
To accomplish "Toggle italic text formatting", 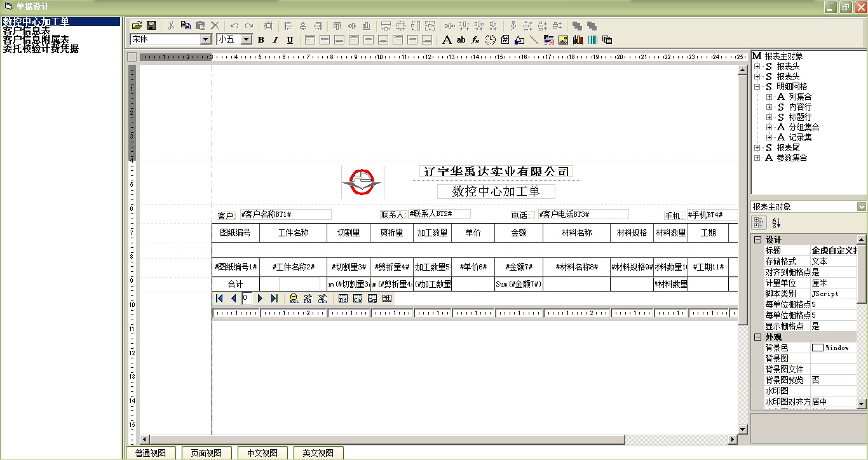I will (x=275, y=39).
